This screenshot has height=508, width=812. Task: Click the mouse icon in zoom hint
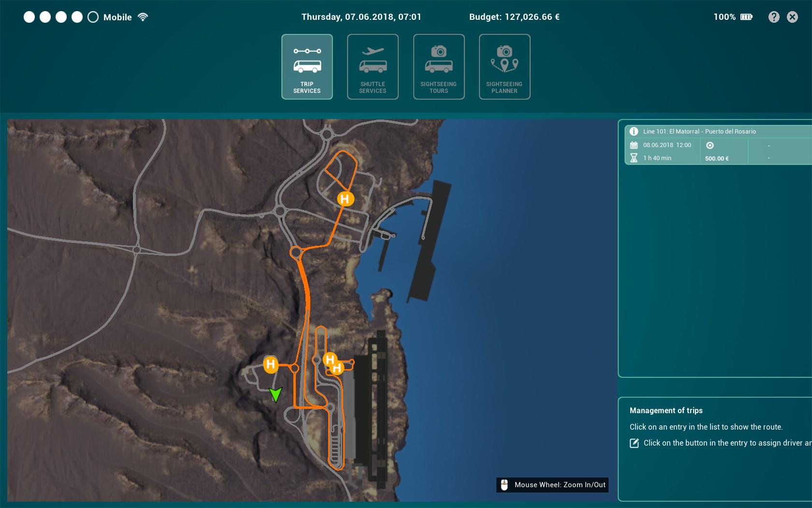pos(504,485)
